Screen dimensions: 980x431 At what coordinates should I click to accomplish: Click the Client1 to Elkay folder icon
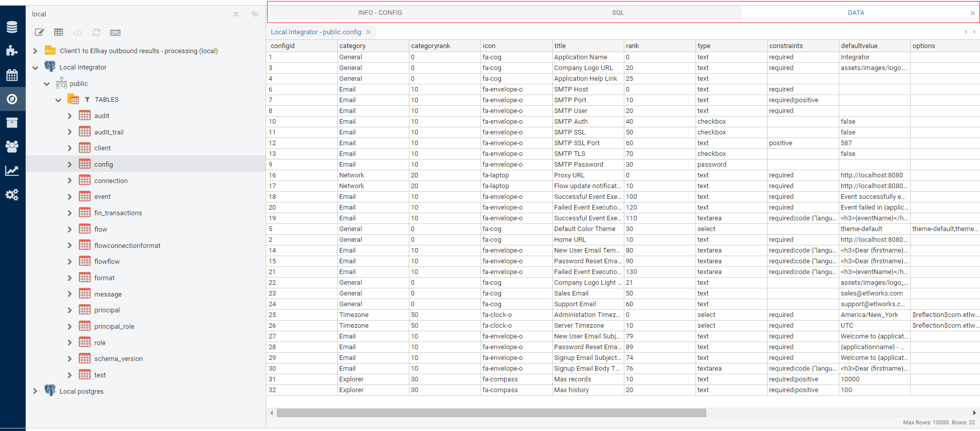coord(50,50)
